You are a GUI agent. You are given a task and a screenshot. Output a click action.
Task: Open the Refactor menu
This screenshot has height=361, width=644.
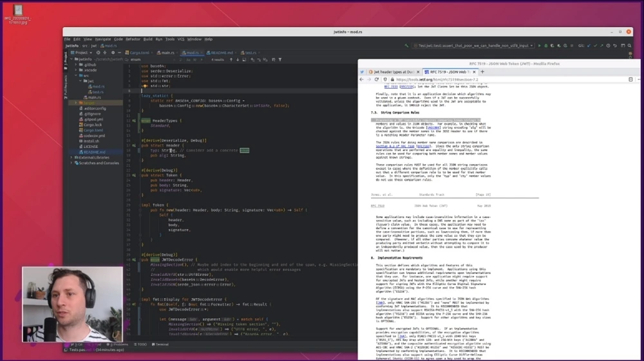tap(133, 39)
